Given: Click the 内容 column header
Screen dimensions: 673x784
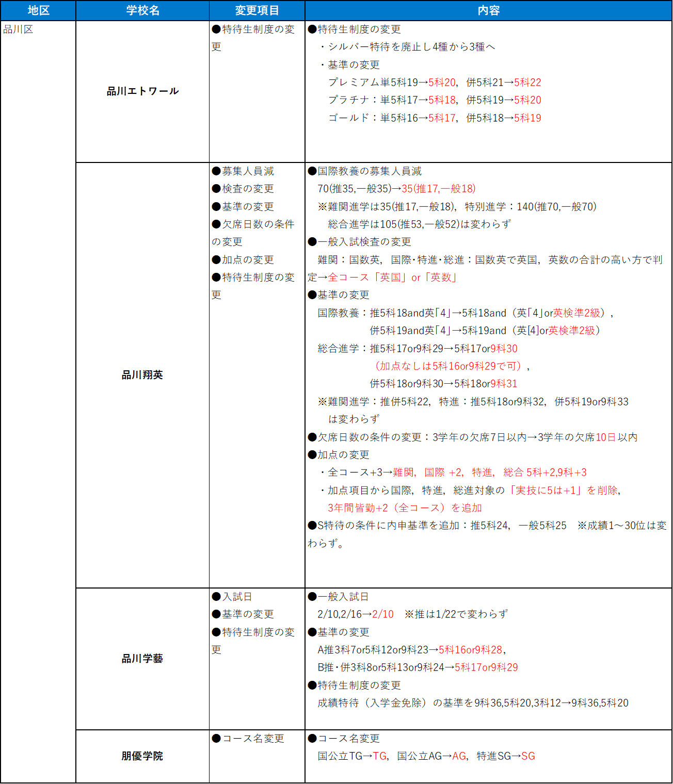Looking at the screenshot, I should (x=488, y=10).
